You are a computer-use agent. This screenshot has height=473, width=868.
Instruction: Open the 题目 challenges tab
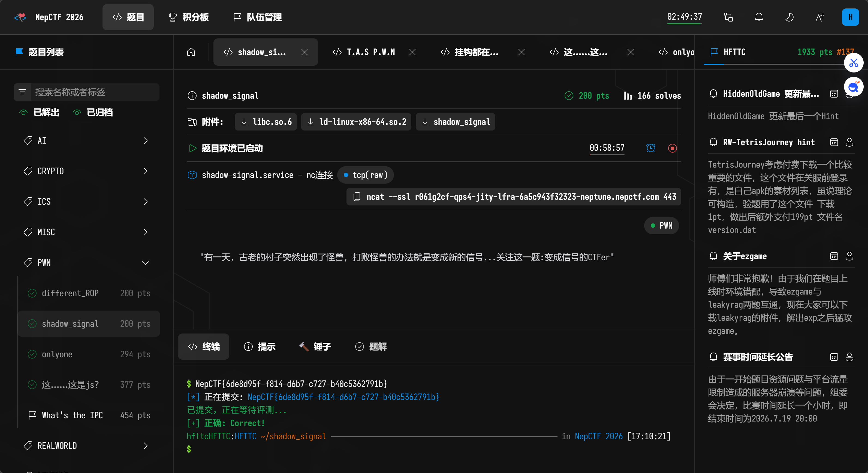click(128, 17)
